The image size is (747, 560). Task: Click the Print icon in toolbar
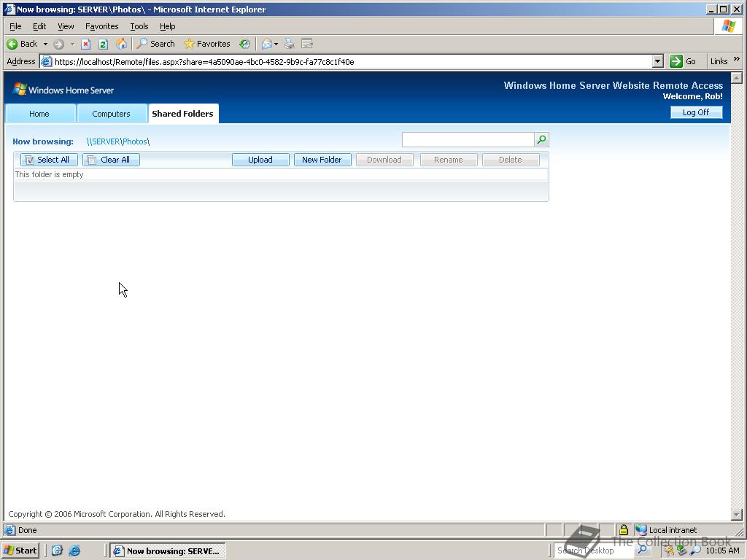click(x=289, y=44)
